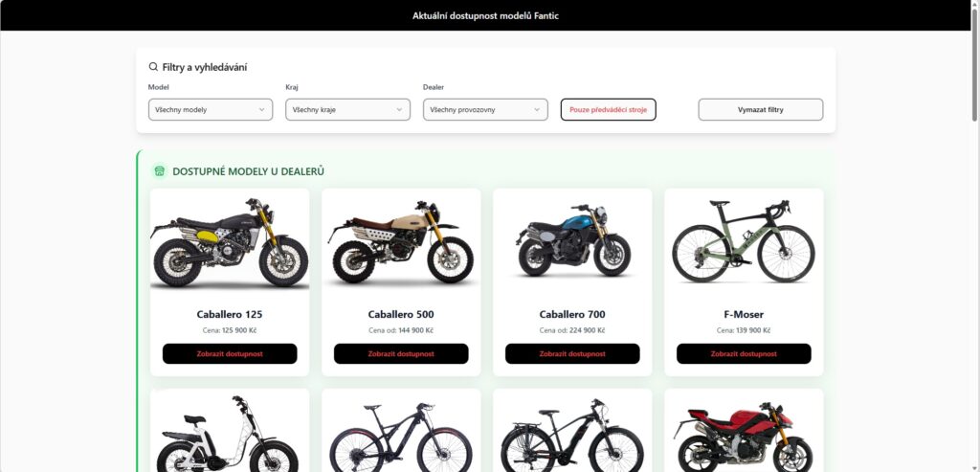Select the Caballero 125 motorcycle image

coord(230,242)
